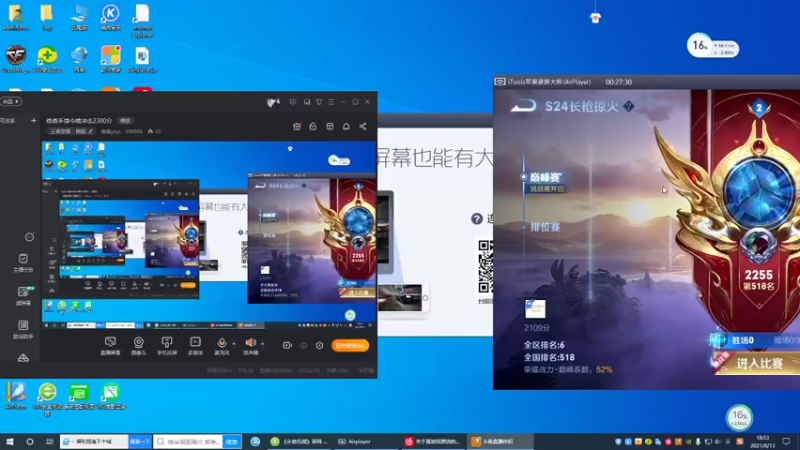This screenshot has height=450, width=800.
Task: Open the Internet Explorer desktop shortcut
Action: click(142, 20)
